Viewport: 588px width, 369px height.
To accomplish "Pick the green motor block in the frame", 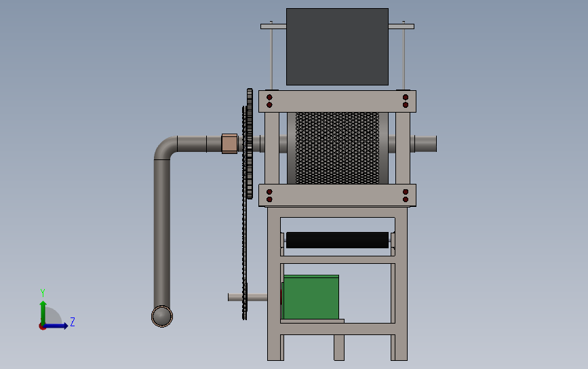I will coord(311,297).
